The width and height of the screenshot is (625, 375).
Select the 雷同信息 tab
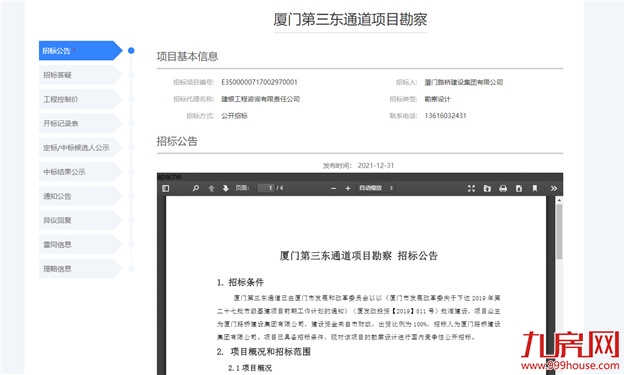(x=80, y=244)
